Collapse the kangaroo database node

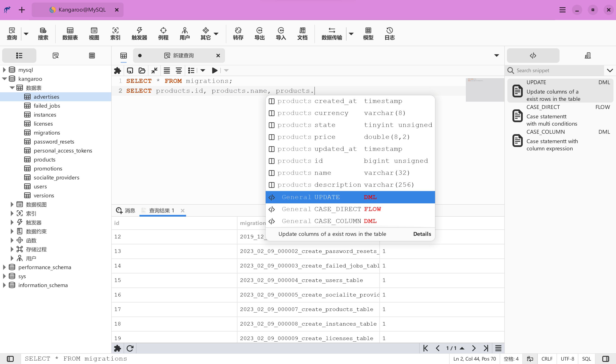[4, 79]
